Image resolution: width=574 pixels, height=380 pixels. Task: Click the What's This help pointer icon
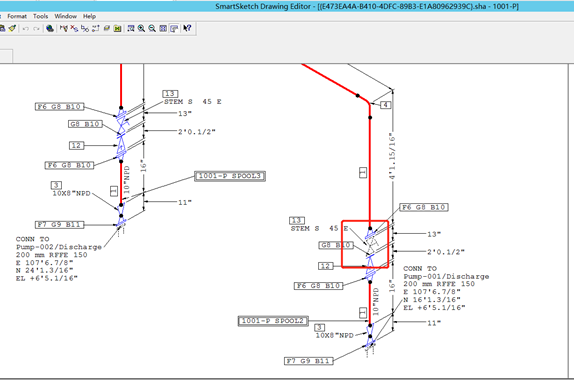tap(187, 28)
